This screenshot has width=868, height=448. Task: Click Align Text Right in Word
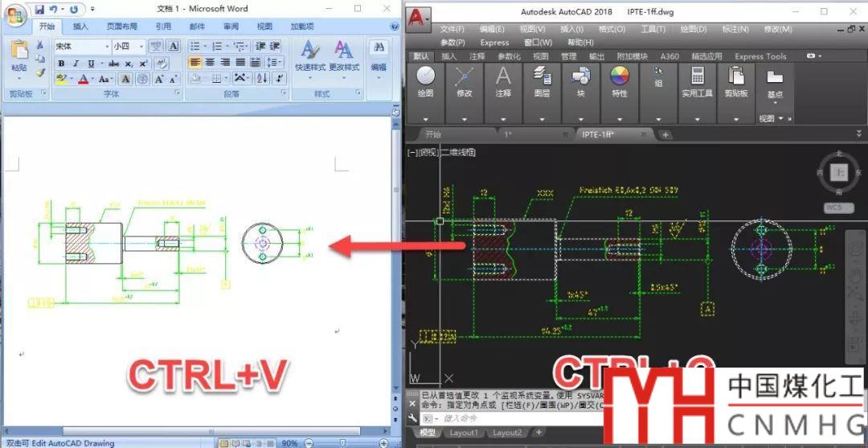click(225, 63)
